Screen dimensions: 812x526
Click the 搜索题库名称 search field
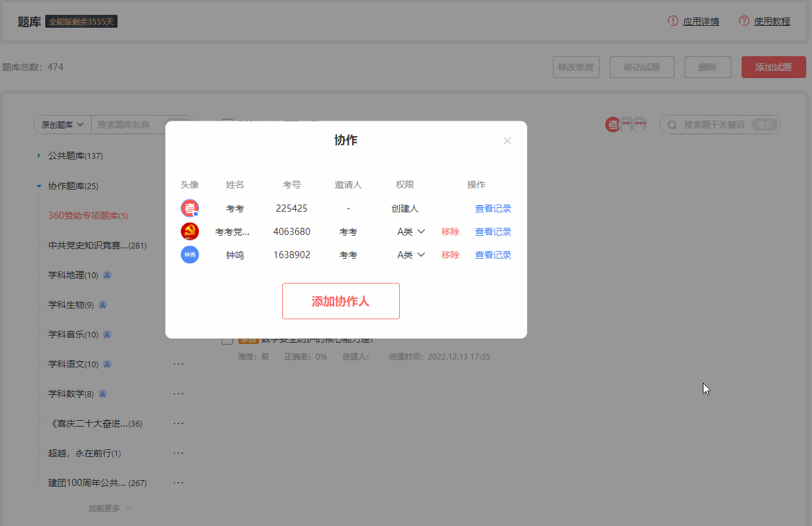click(139, 125)
